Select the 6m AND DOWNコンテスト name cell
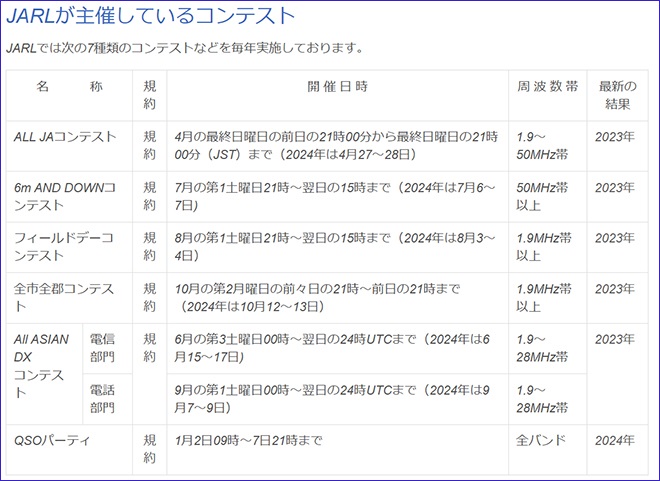Viewport: 660px width, 481px height. 69,197
